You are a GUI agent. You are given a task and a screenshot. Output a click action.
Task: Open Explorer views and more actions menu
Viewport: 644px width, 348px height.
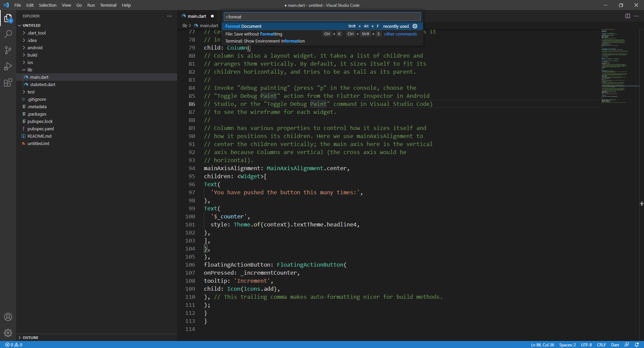169,16
